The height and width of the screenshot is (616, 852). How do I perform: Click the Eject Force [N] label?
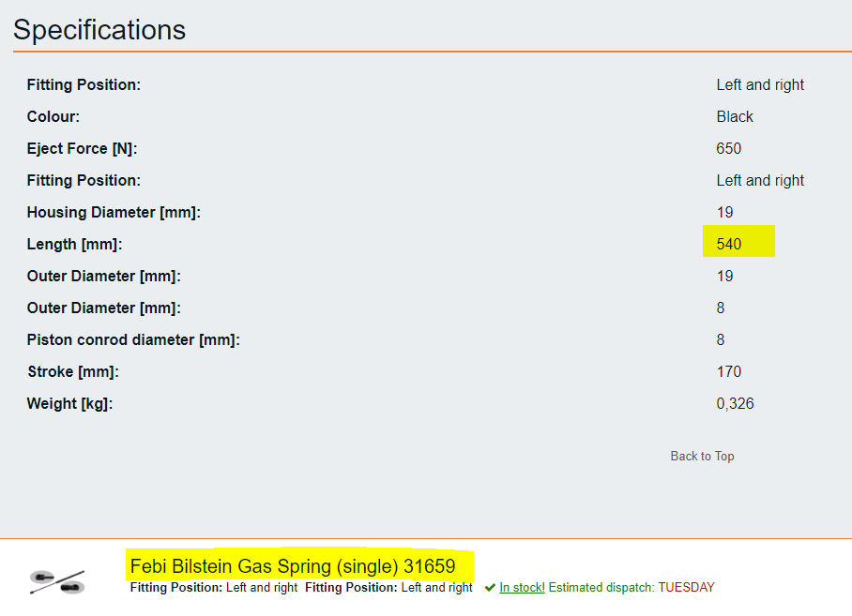coord(82,149)
